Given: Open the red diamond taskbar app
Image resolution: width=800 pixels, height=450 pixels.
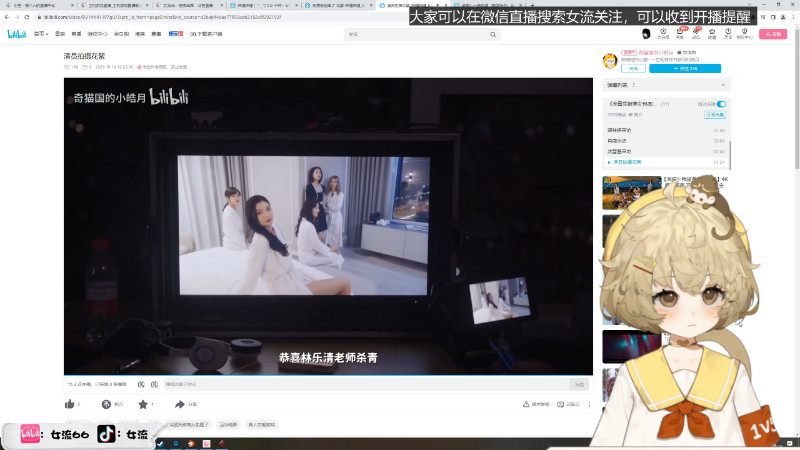Looking at the screenshot, I should pos(222,444).
